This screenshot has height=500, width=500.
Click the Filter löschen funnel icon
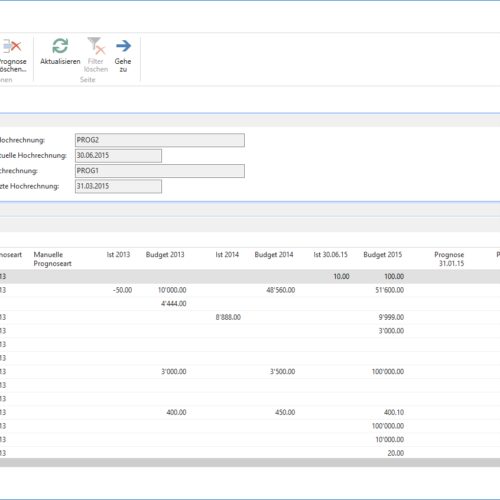[96, 46]
